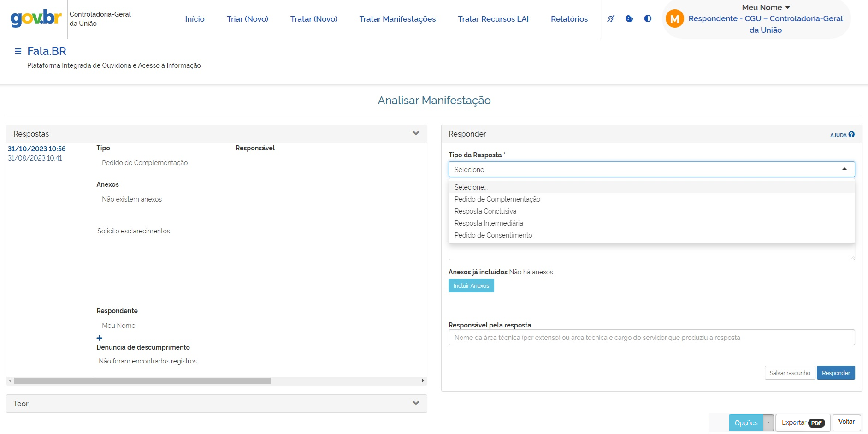This screenshot has height=434, width=868.
Task: Click the Incluir Anexos button
Action: [471, 286]
